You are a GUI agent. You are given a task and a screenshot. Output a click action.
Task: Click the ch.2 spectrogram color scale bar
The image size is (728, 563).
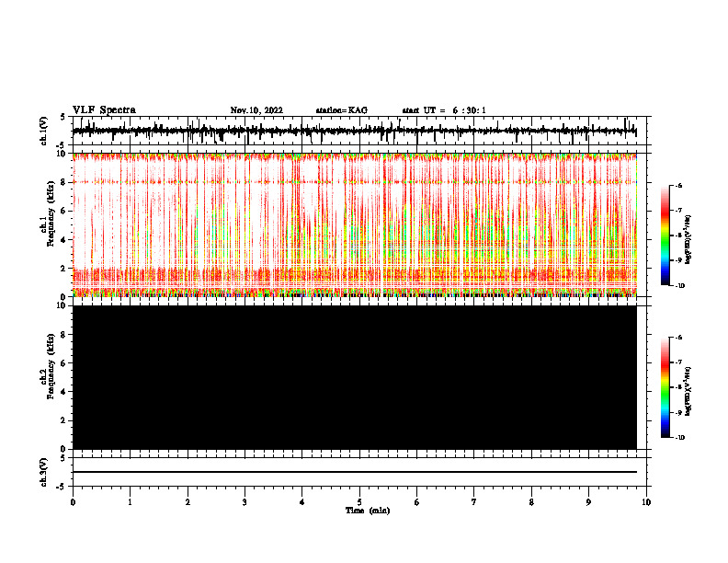click(665, 387)
